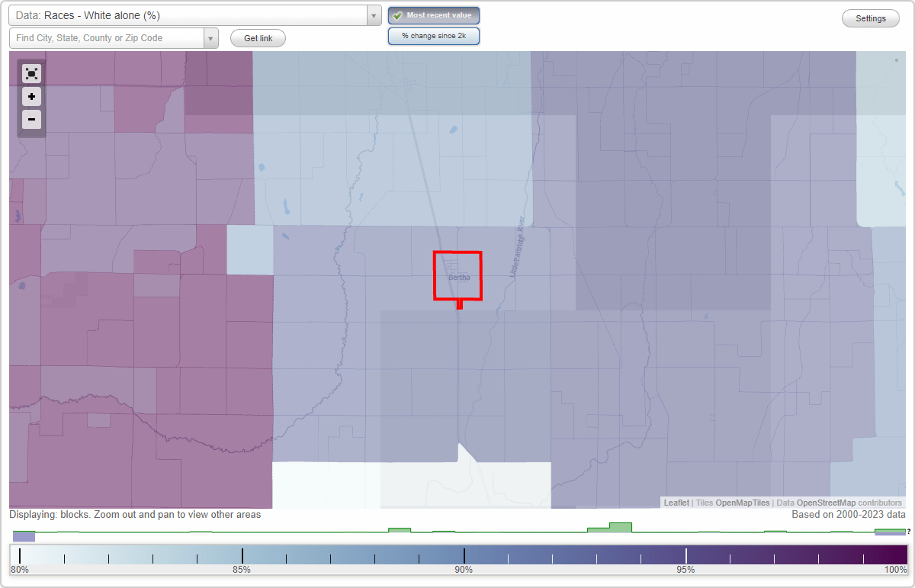This screenshot has height=588, width=915.
Task: Zoom out using the minus map control
Action: [x=31, y=120]
